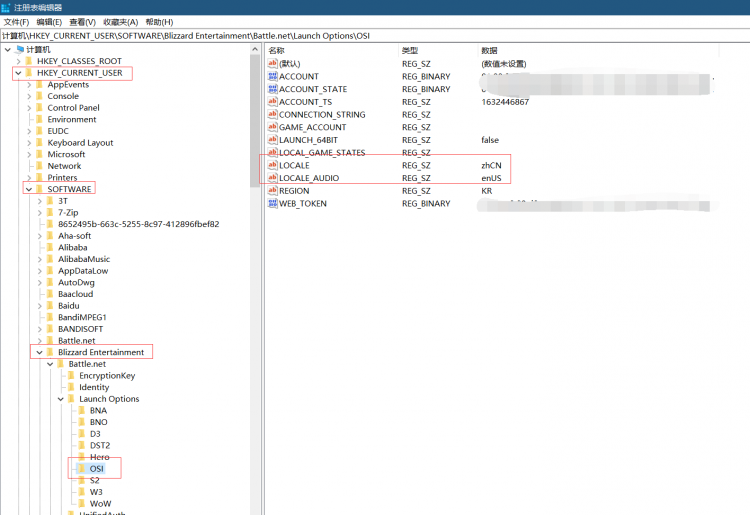Click the Registry Editor title bar icon
This screenshot has height=515, width=750.
point(6,8)
